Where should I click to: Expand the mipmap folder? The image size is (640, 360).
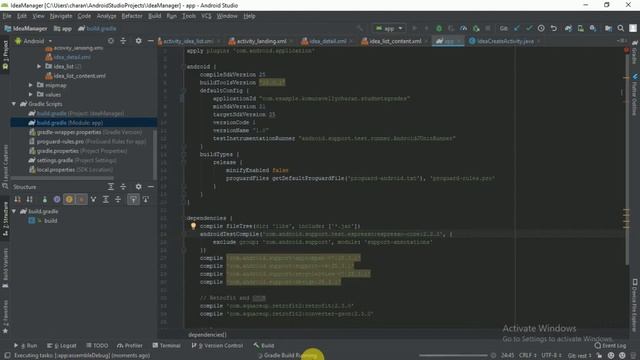coord(31,85)
